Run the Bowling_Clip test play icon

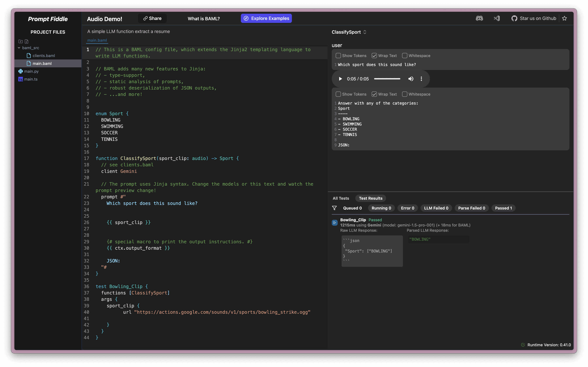tap(334, 223)
